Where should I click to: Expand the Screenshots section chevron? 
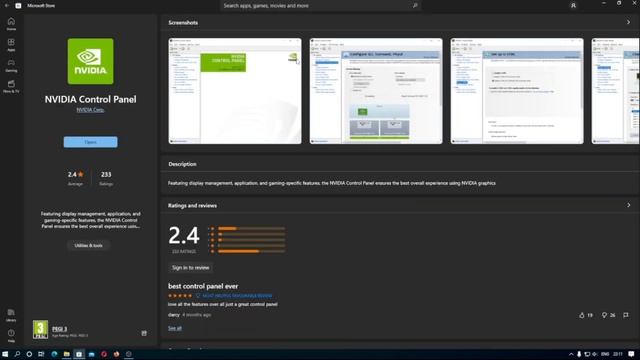click(629, 22)
